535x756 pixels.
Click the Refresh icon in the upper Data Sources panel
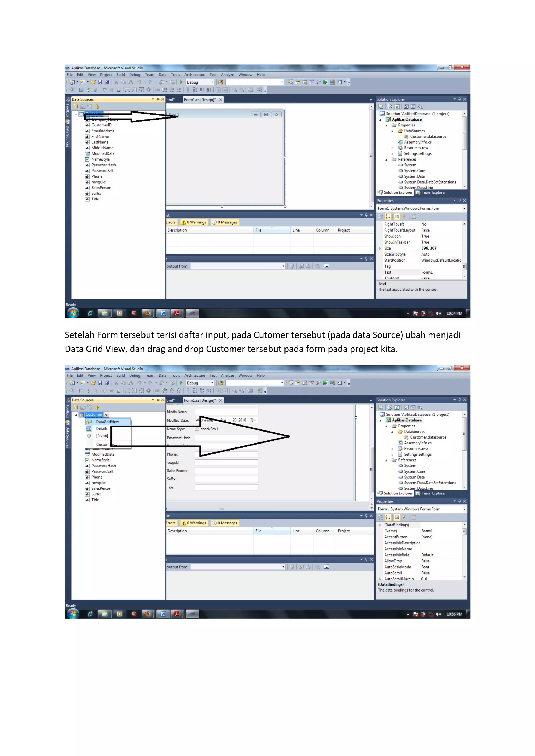click(x=97, y=106)
